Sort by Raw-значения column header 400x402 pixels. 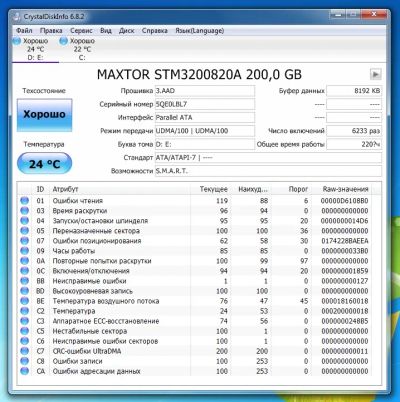pos(345,189)
